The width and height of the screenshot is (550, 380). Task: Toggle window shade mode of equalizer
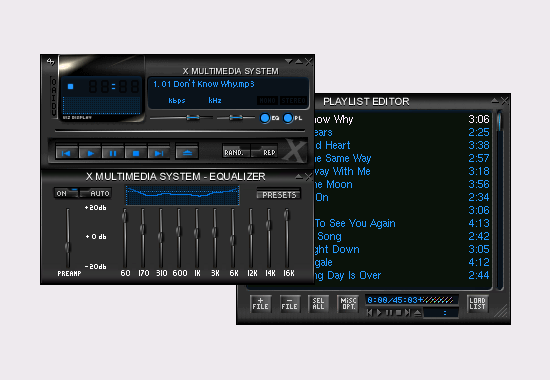point(299,176)
